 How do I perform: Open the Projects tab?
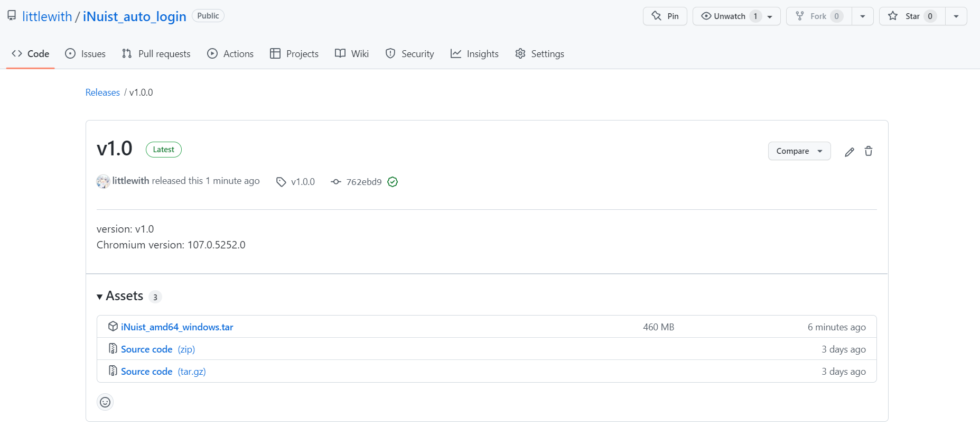(x=294, y=54)
